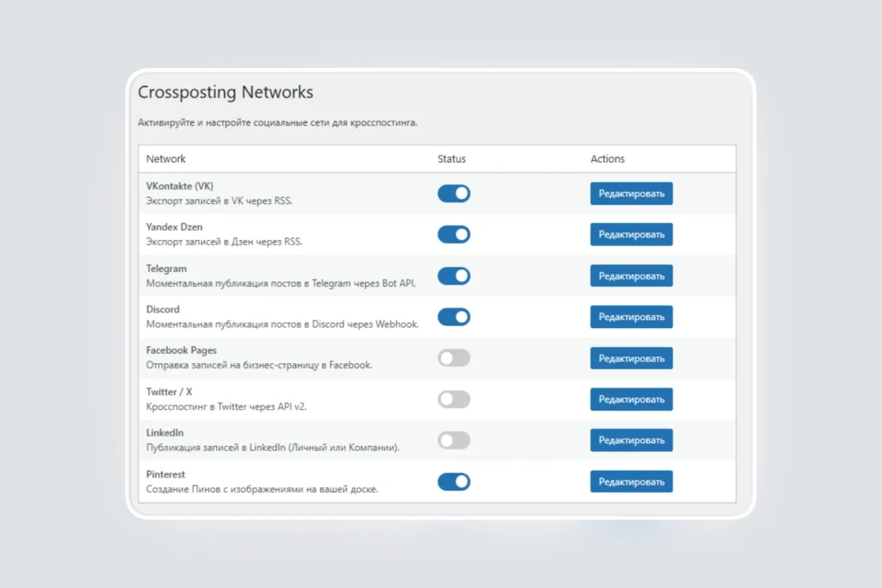This screenshot has width=882, height=588.
Task: Turn off Yandex Dzen crossposting switch
Action: click(x=453, y=234)
